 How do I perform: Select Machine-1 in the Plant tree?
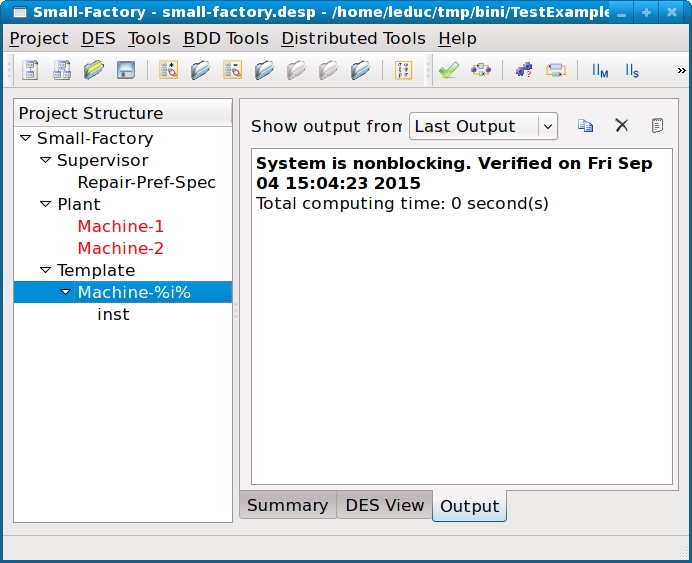click(x=120, y=226)
